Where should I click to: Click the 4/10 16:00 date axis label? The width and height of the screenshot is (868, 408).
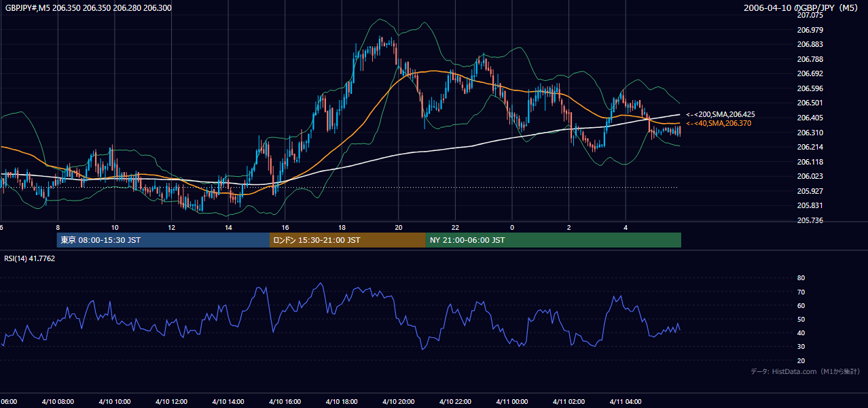click(x=285, y=402)
